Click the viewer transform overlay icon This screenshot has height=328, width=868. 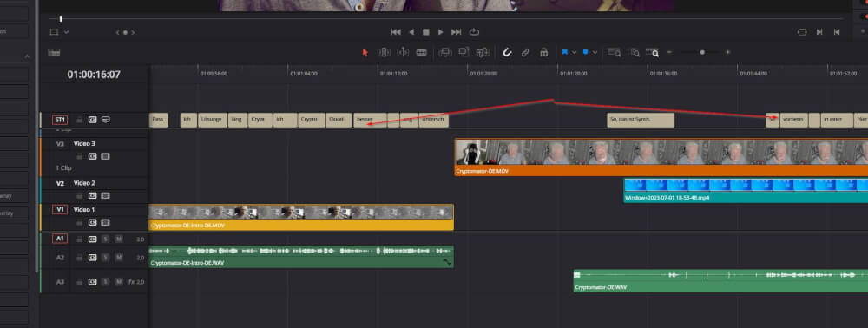point(54,32)
